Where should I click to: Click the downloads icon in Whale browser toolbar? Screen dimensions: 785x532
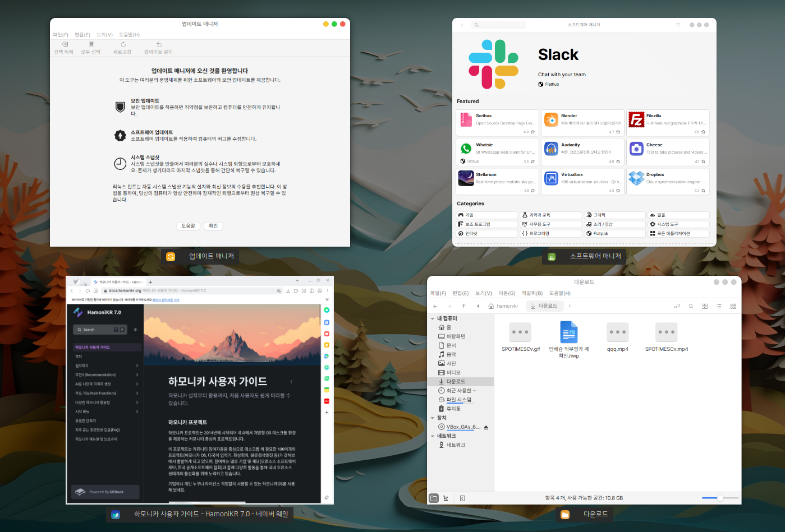pyautogui.click(x=288, y=290)
